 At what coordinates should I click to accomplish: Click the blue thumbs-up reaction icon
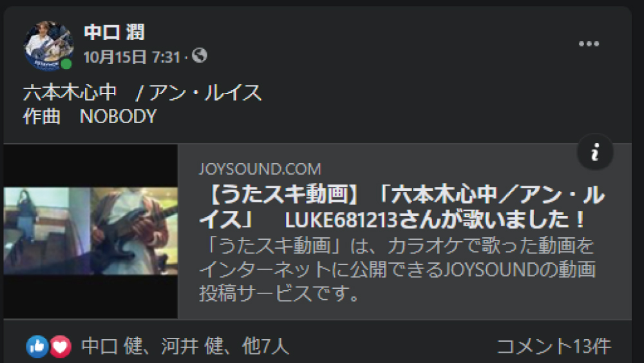[x=37, y=346]
